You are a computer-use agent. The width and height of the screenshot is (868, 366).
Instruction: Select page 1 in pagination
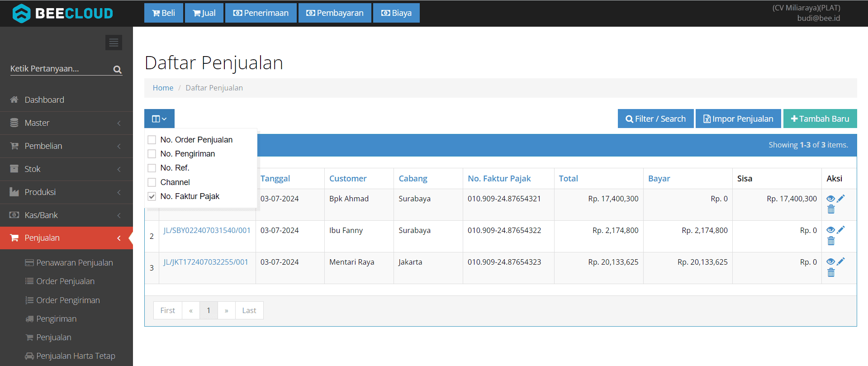[209, 310]
